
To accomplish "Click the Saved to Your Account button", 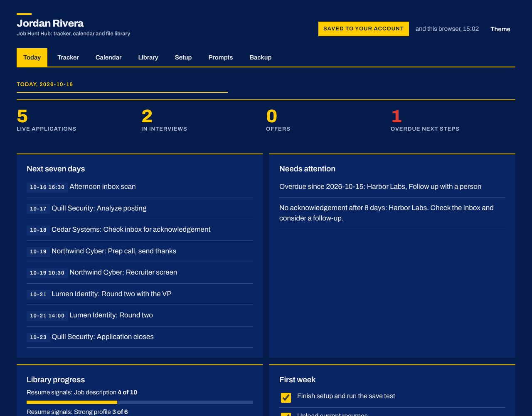I will (364, 29).
